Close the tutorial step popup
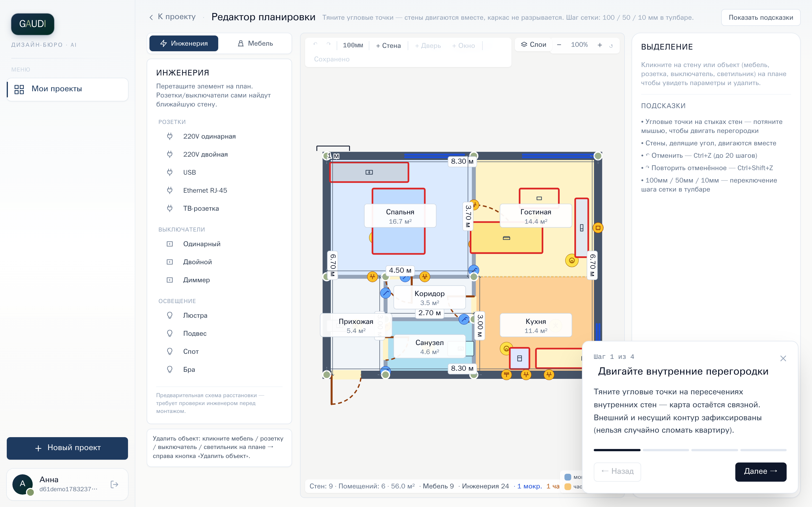The width and height of the screenshot is (812, 507). pos(783,359)
